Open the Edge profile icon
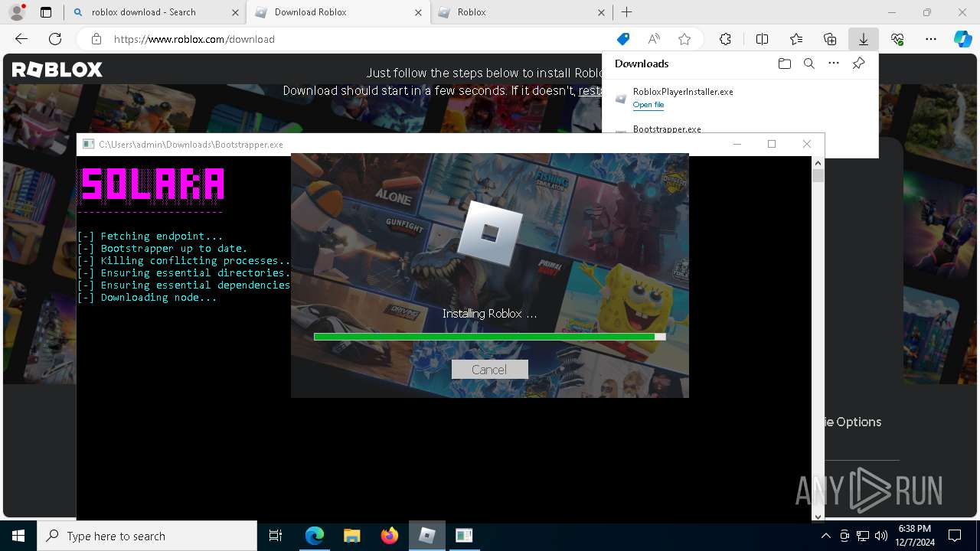 [x=16, y=12]
